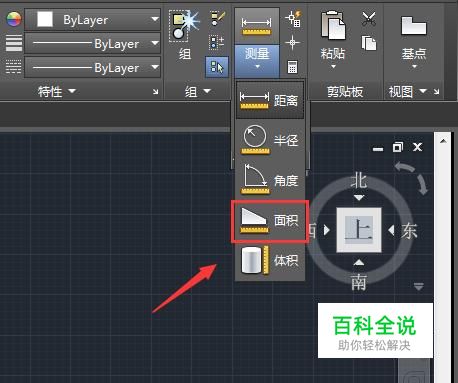This screenshot has height=383, width=458.
Task: Toggle the group selection on/off icon
Action: tap(217, 67)
